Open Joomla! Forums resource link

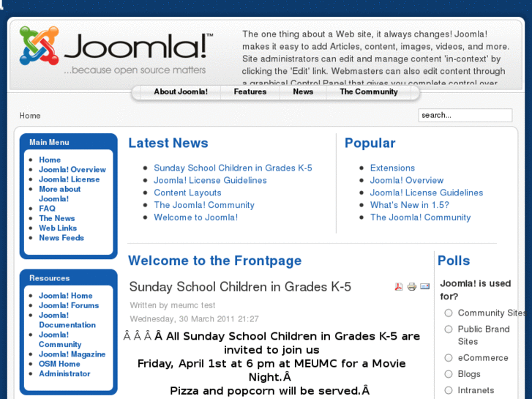click(69, 305)
